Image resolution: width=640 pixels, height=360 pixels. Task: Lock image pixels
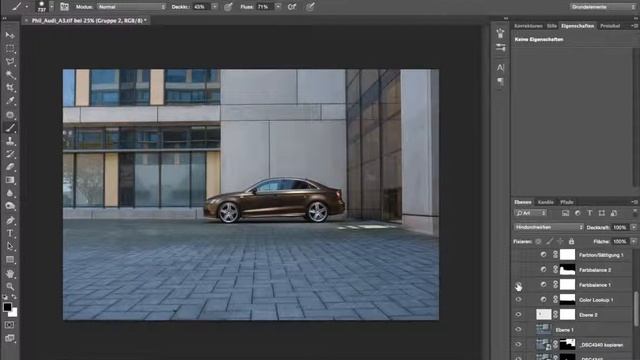(x=550, y=242)
